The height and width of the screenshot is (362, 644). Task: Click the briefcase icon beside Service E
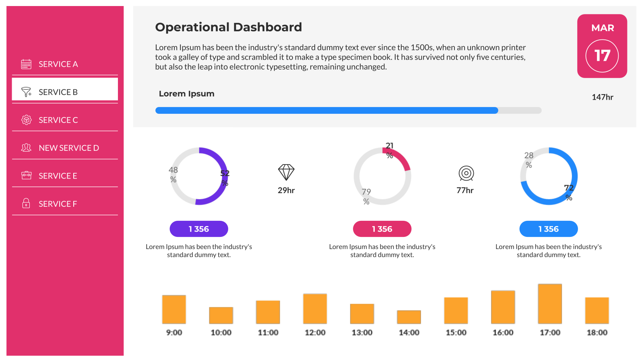(x=26, y=175)
